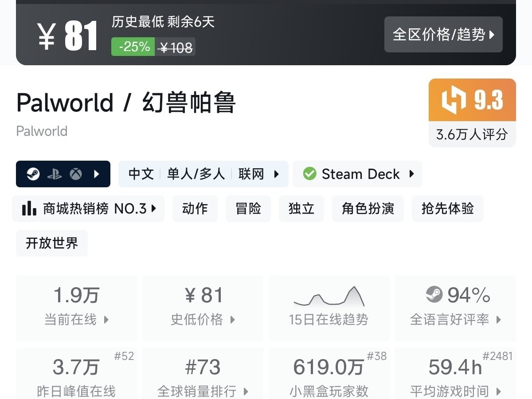Open the 3.6万人评分 ratings count
Screen dimensions: 532x399
472,134
